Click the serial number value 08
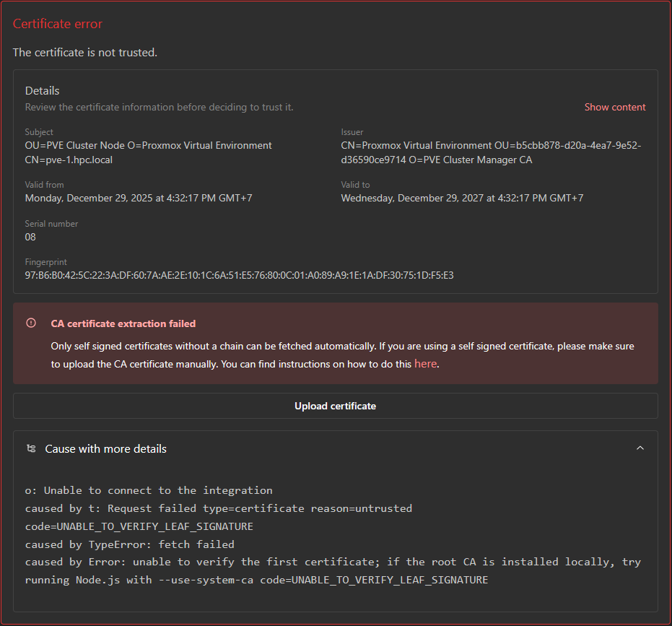 click(x=30, y=237)
